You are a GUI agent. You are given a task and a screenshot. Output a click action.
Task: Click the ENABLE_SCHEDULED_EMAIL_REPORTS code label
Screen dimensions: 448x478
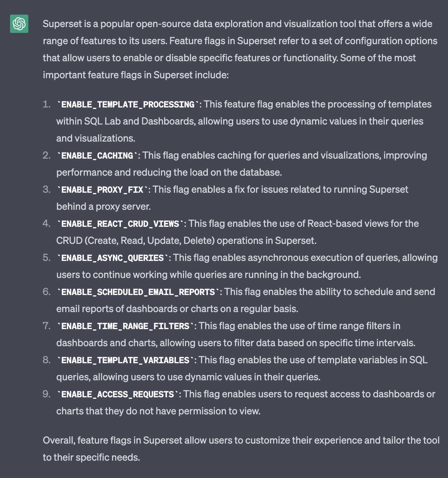tap(138, 292)
